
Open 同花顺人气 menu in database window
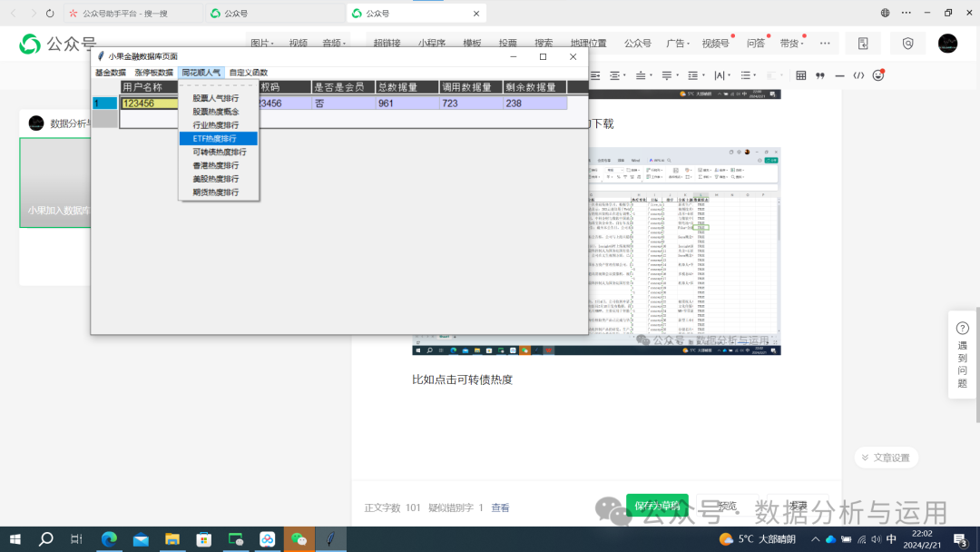pos(201,73)
